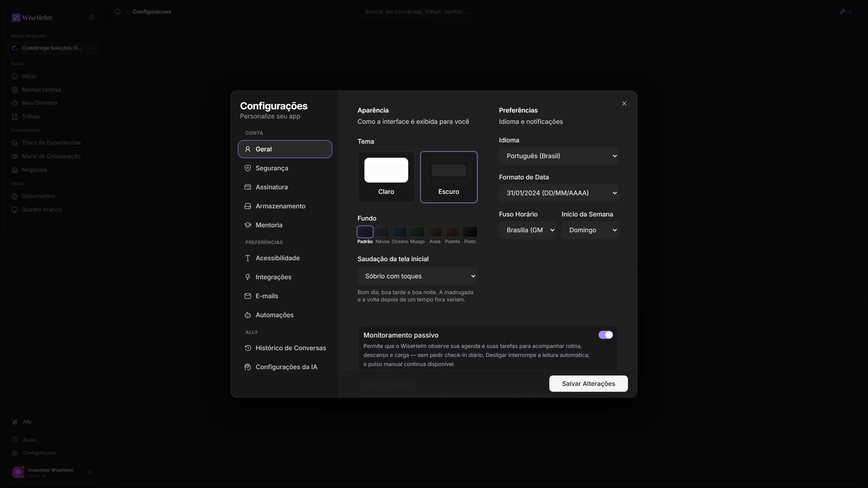This screenshot has width=868, height=488.
Task: Click the Ajuda question mark icon
Action: point(15,440)
